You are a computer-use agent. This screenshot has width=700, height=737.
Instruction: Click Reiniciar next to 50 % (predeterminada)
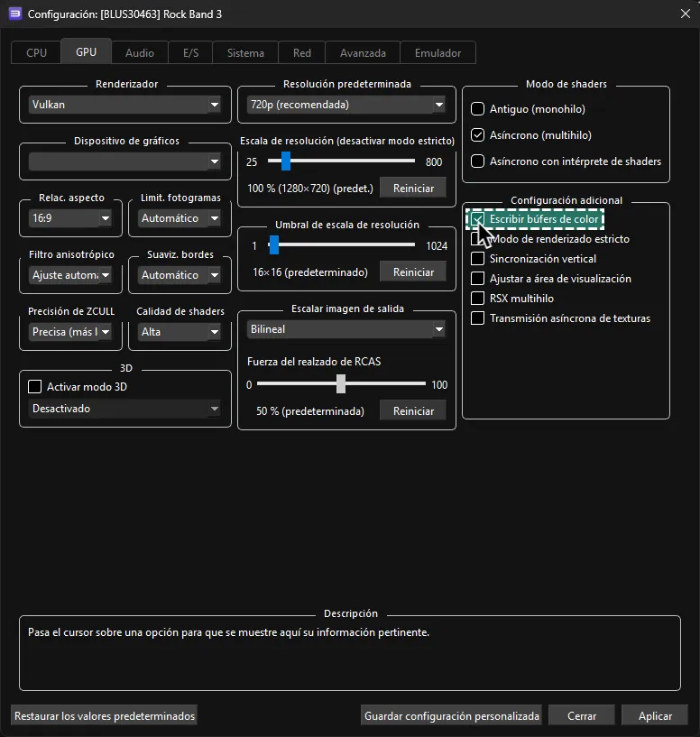413,410
